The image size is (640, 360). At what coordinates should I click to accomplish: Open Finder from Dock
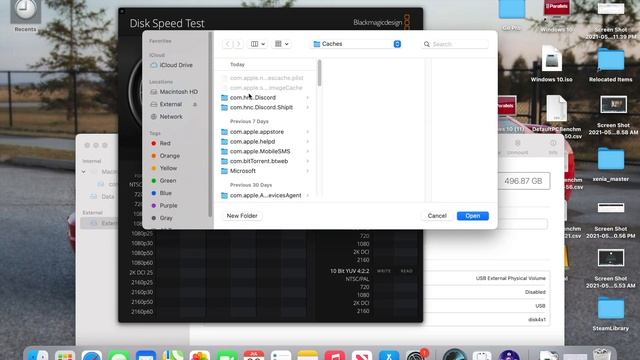coord(38,356)
